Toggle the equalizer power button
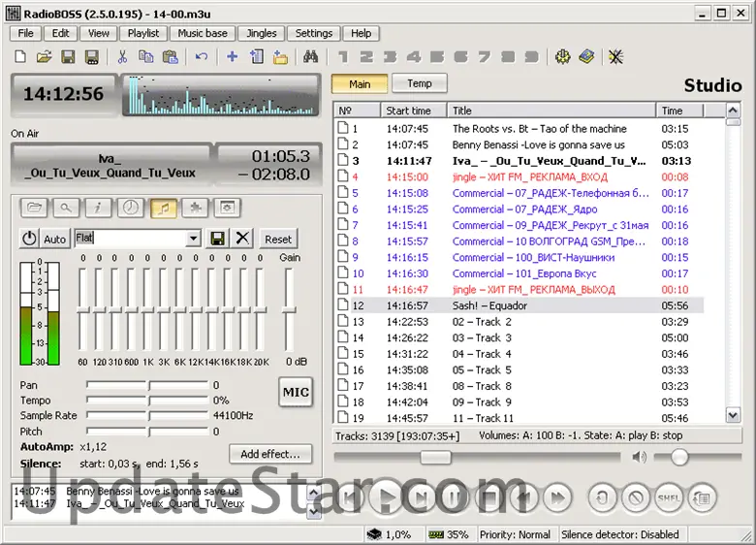 29,239
